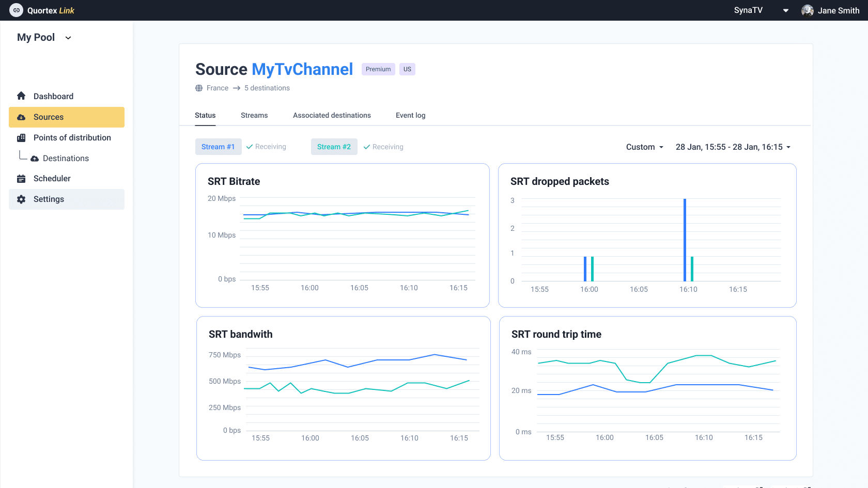Click the Destinations cloud icon
Screen dimensions: 868x488
tap(35, 159)
